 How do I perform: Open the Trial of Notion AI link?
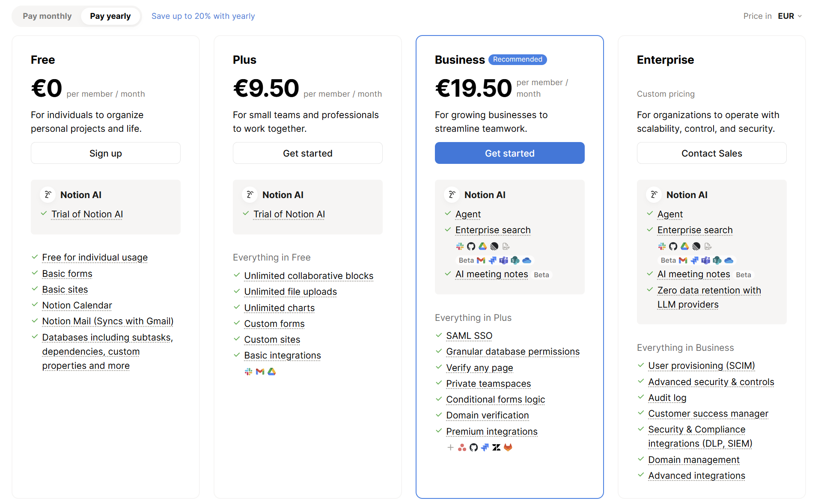(x=87, y=214)
